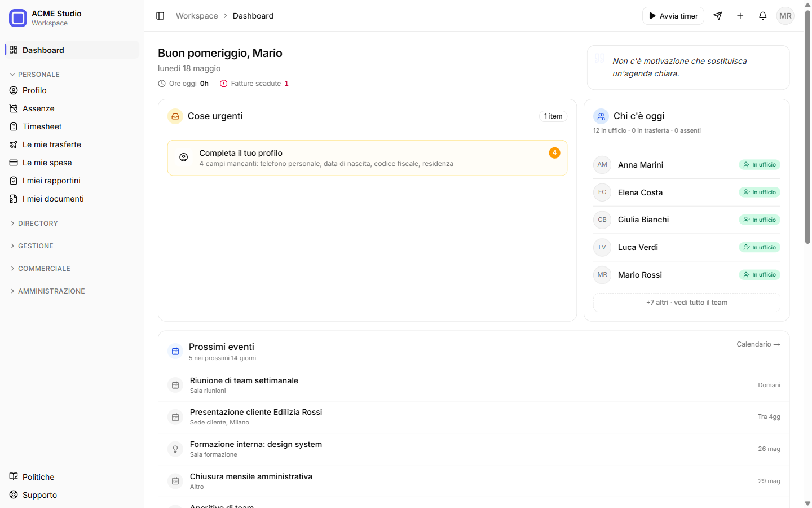Open Chiusura mensile amministrativa event
The image size is (812, 508).
click(474, 481)
